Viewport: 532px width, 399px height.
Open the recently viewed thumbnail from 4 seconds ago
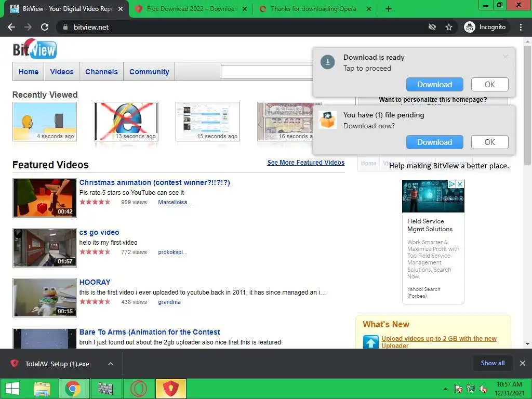coord(45,122)
